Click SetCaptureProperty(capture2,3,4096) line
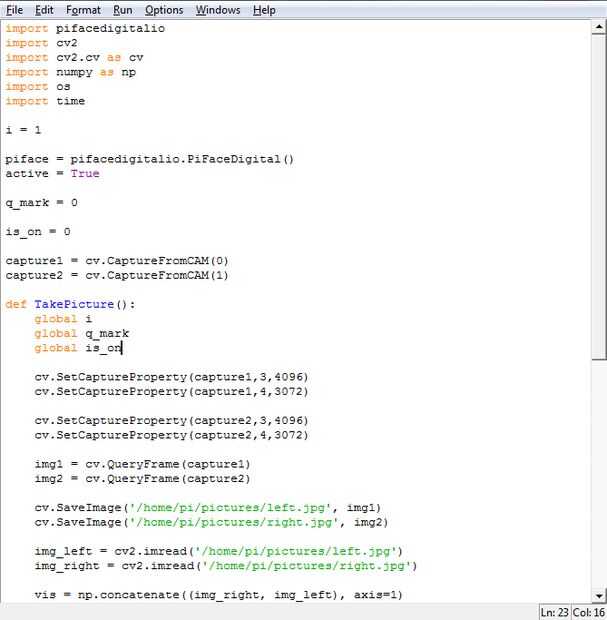This screenshot has width=607, height=620. tap(171, 420)
